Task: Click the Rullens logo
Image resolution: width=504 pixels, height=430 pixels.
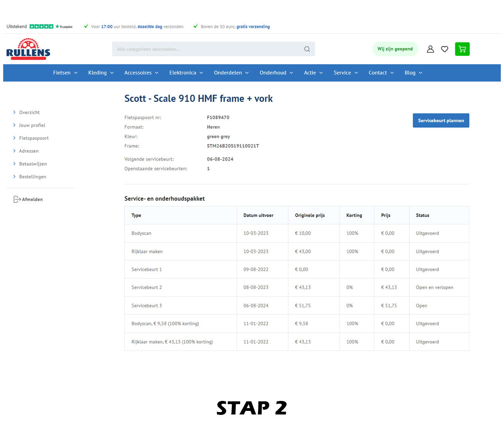Action: click(28, 49)
